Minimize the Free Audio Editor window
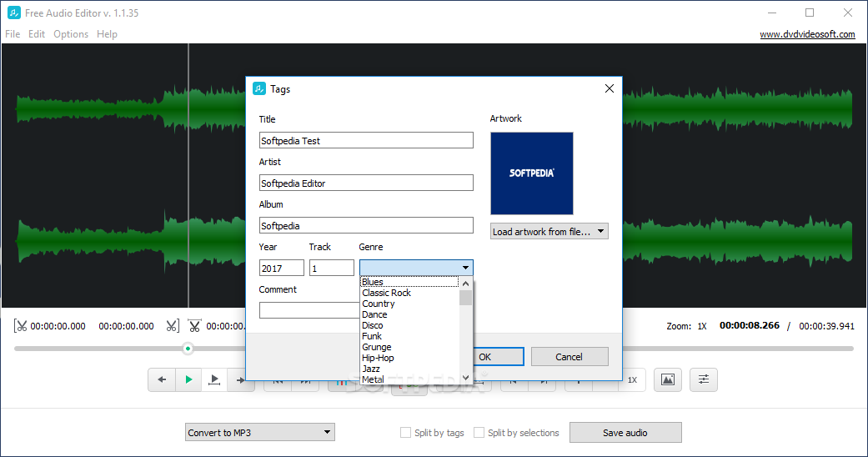This screenshot has height=457, width=868. pyautogui.click(x=772, y=13)
